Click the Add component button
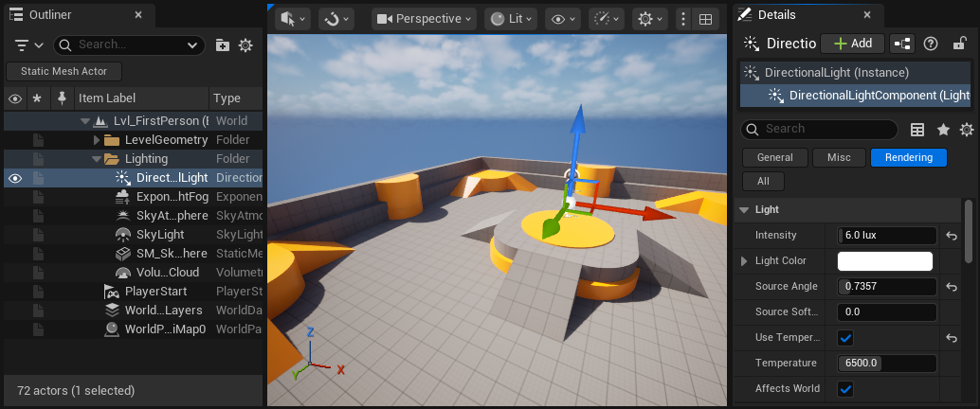The height and width of the screenshot is (409, 980). tap(852, 44)
